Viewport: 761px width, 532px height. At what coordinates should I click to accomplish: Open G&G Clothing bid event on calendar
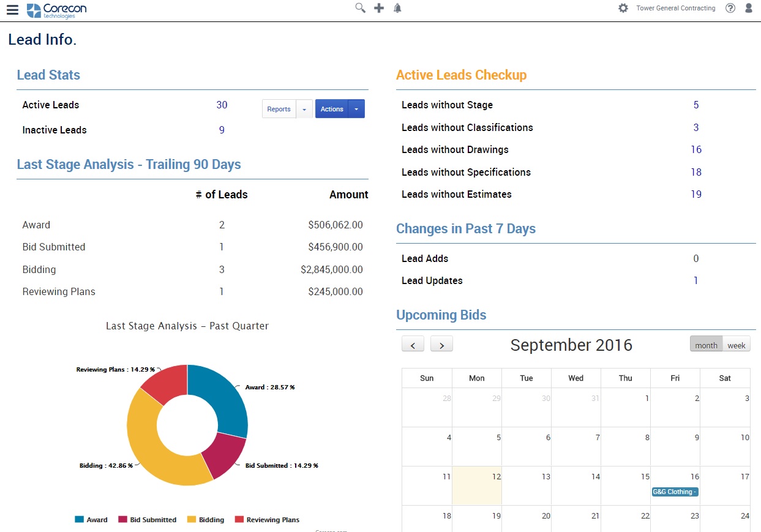pyautogui.click(x=675, y=492)
